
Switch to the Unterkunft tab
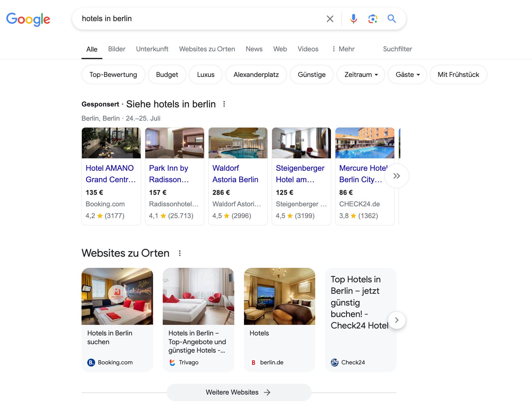click(152, 49)
